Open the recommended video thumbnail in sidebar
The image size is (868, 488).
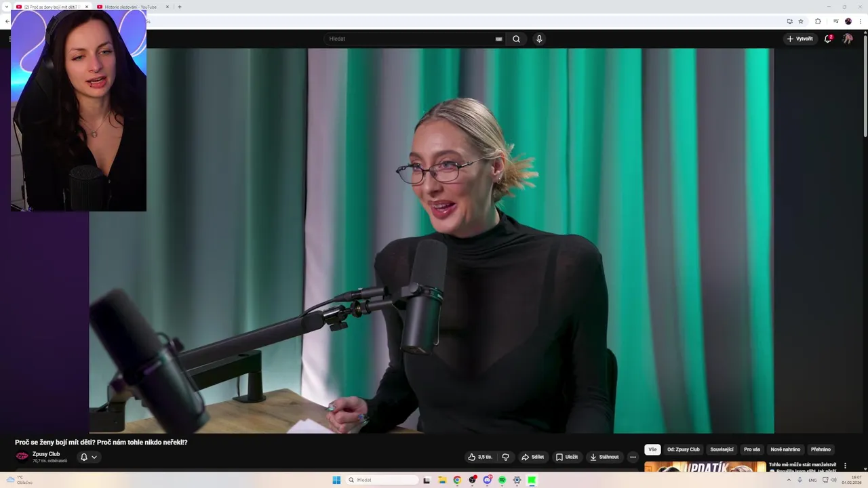click(705, 467)
